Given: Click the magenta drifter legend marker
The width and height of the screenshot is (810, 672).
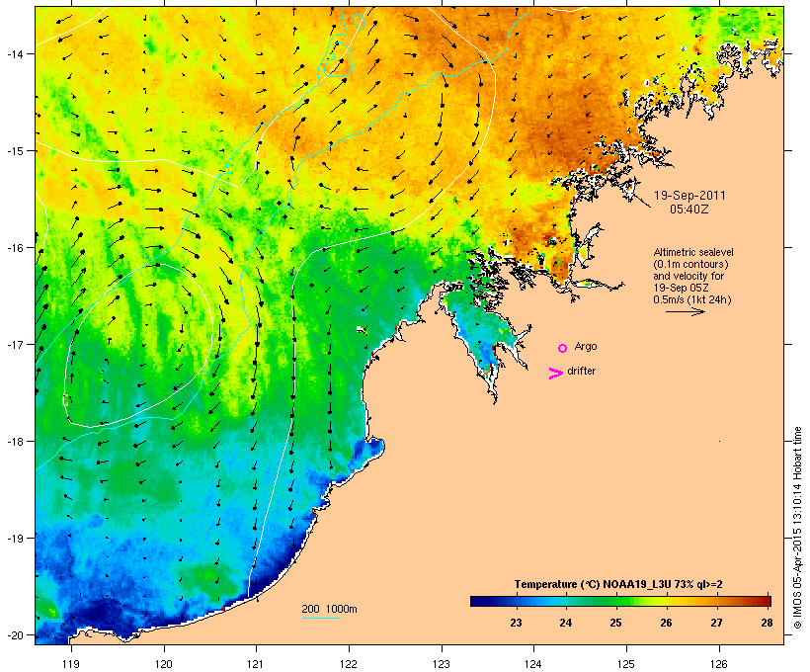Looking at the screenshot, I should coord(556,374).
